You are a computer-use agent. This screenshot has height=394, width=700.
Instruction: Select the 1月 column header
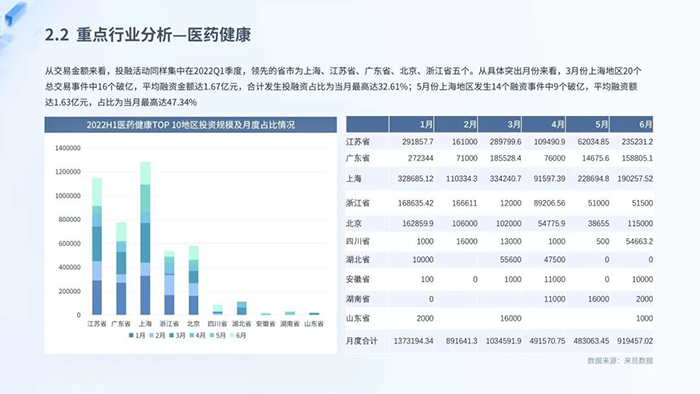(411, 124)
